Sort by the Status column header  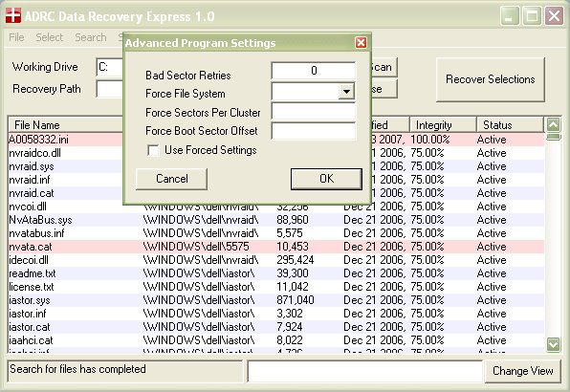coord(510,125)
